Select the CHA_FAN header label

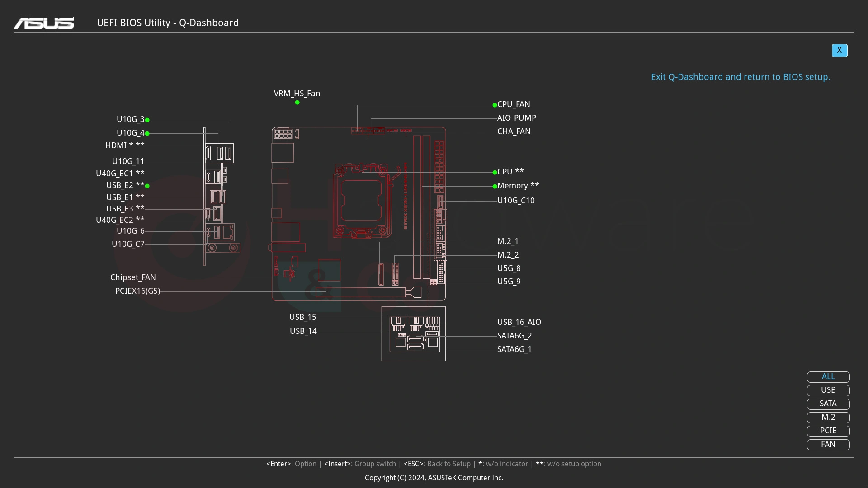(514, 131)
